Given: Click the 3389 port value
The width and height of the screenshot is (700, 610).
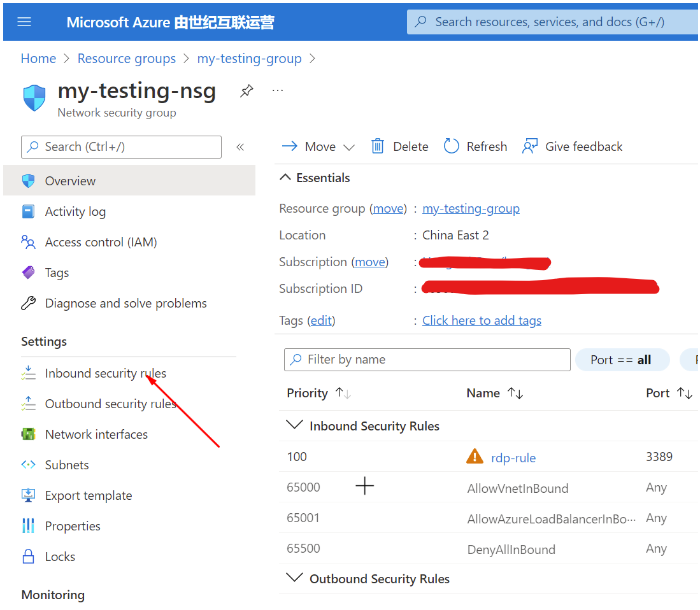Looking at the screenshot, I should pyautogui.click(x=659, y=457).
